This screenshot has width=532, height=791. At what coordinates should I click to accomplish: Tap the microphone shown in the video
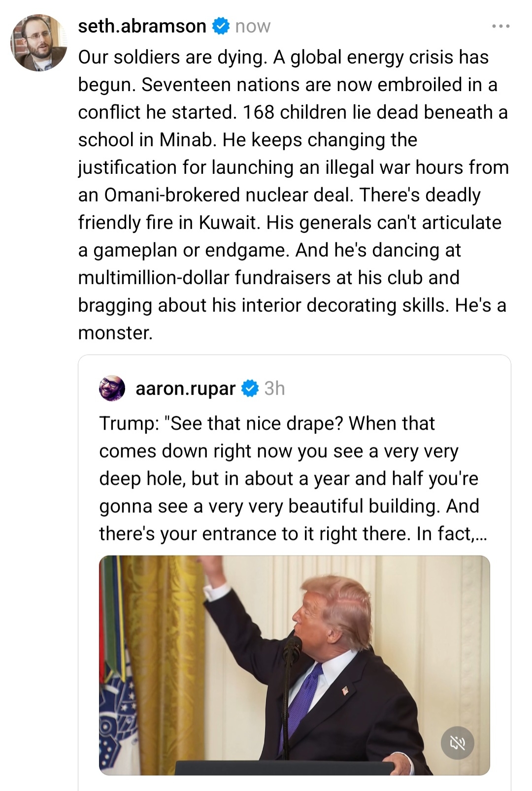(x=294, y=644)
